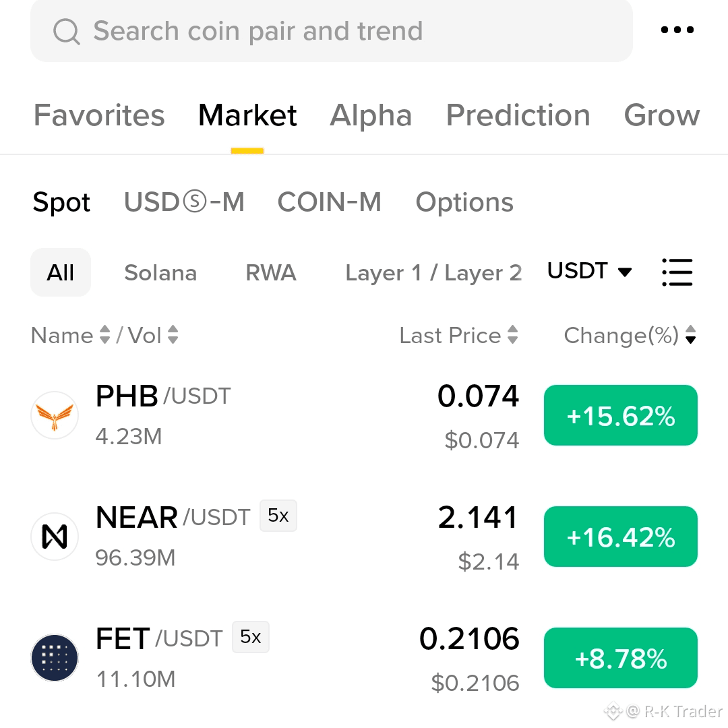728x728 pixels.
Task: Sort by Change(%) arrow
Action: [690, 335]
